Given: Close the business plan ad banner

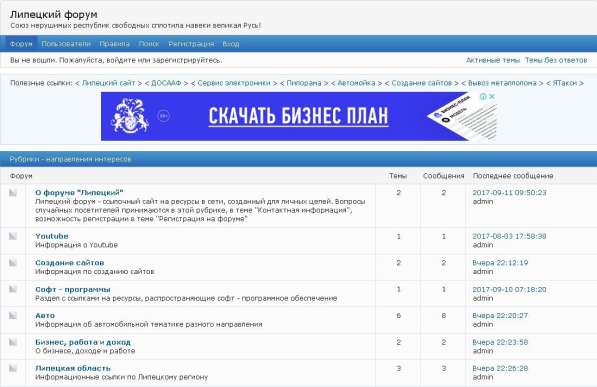Looking at the screenshot, I should tap(492, 96).
